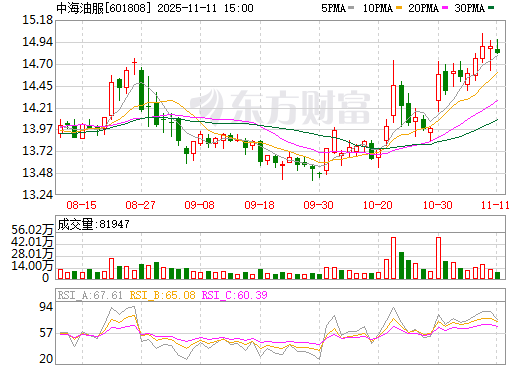Click the gray 5PMA color marker
520x365 pixels.
[x=351, y=8]
